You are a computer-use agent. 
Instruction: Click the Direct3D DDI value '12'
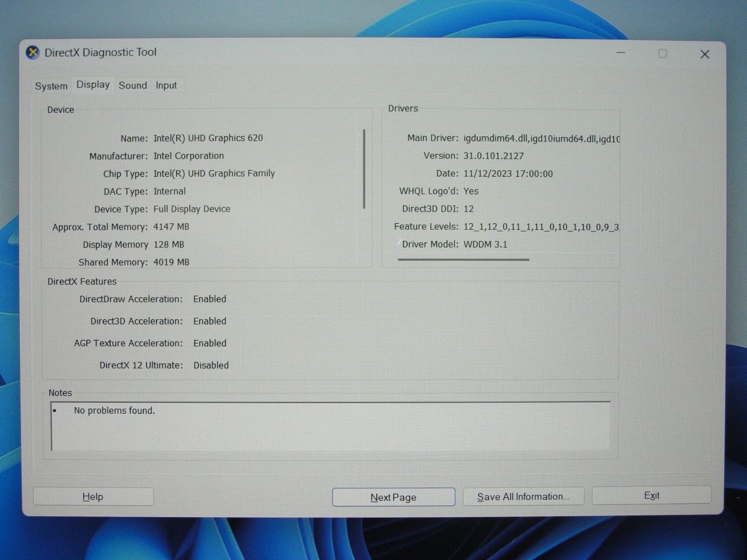click(468, 209)
